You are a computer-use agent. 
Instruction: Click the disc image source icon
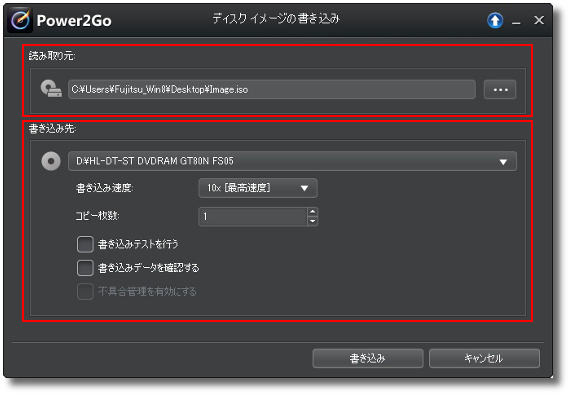(51, 89)
